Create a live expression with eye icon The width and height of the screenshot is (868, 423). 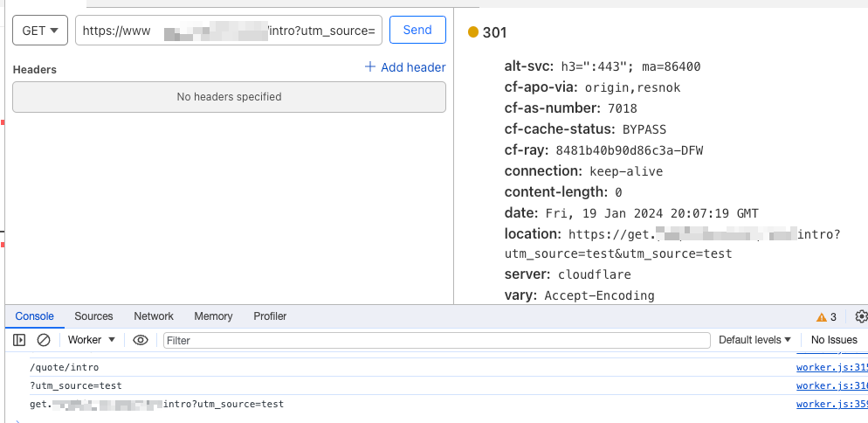141,340
